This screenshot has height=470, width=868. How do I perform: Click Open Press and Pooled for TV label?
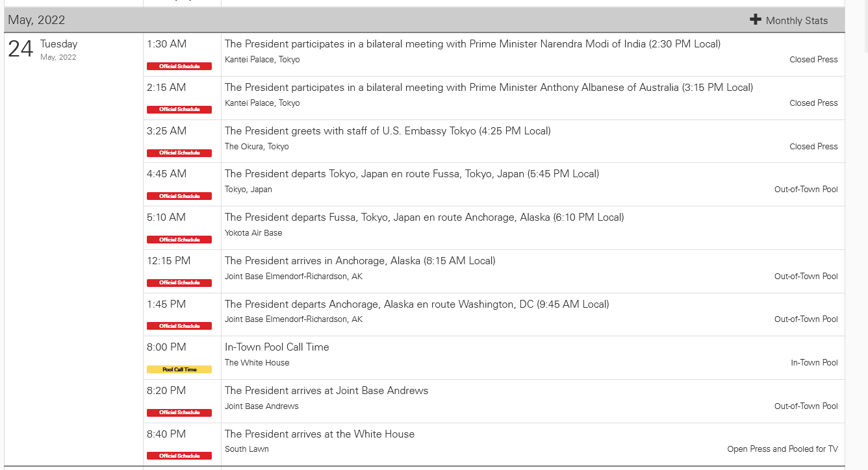pyautogui.click(x=783, y=449)
